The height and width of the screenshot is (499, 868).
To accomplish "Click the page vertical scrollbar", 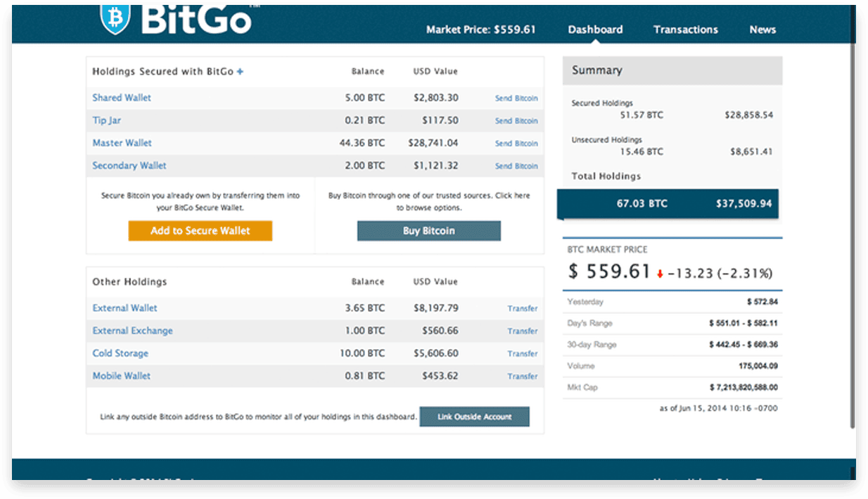I will tap(853, 217).
